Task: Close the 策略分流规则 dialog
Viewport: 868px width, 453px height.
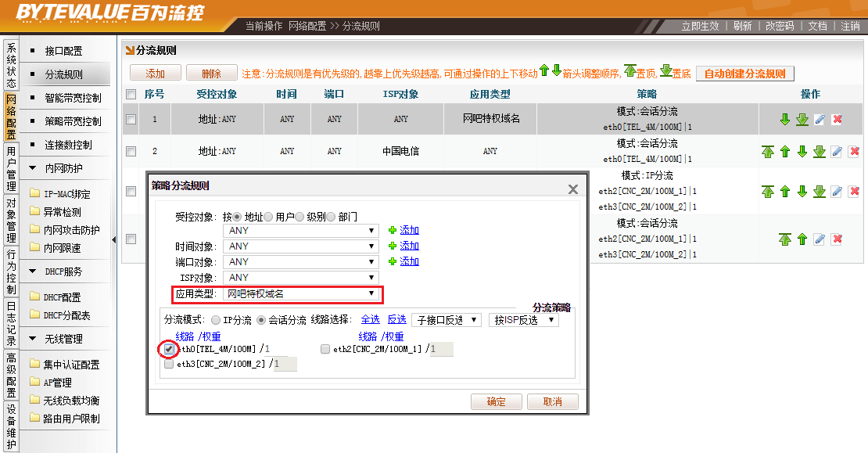Action: pyautogui.click(x=572, y=189)
